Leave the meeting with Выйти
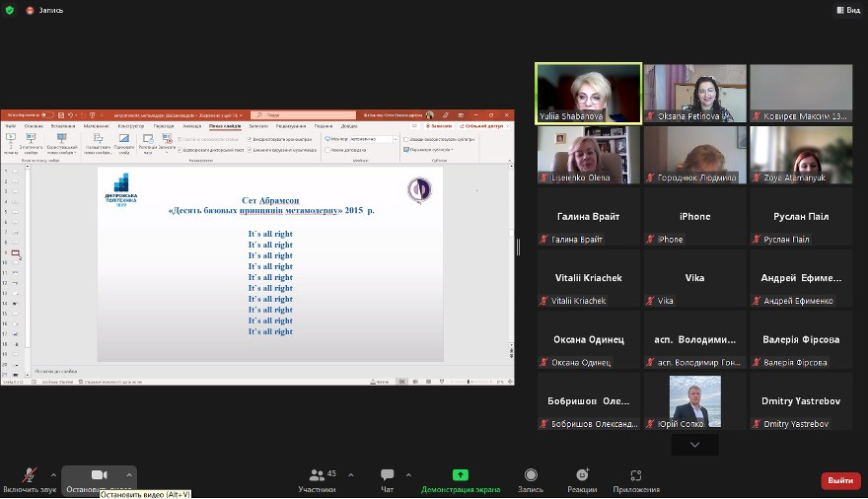 click(x=840, y=480)
